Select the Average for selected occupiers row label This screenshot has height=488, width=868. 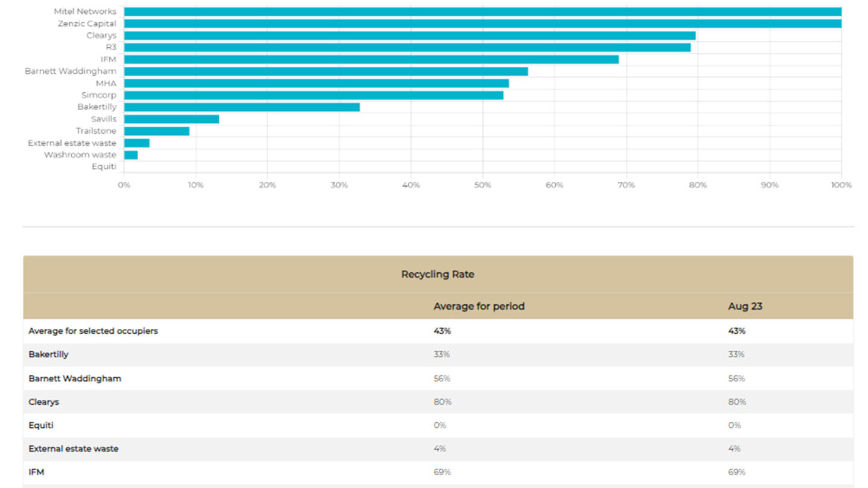point(93,331)
